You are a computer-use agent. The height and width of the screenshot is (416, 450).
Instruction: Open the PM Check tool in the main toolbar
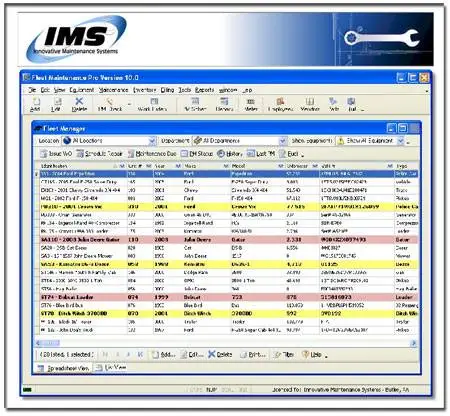[110, 104]
